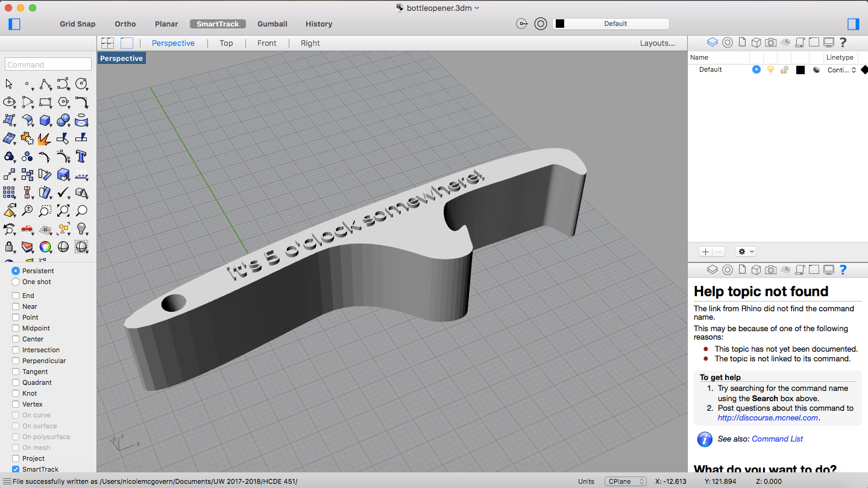Select the arrow pointer selection tool
The height and width of the screenshot is (488, 868).
[8, 84]
